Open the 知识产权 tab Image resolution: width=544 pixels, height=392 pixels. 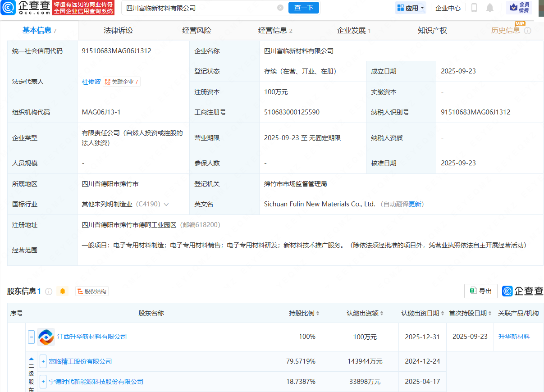pyautogui.click(x=432, y=31)
